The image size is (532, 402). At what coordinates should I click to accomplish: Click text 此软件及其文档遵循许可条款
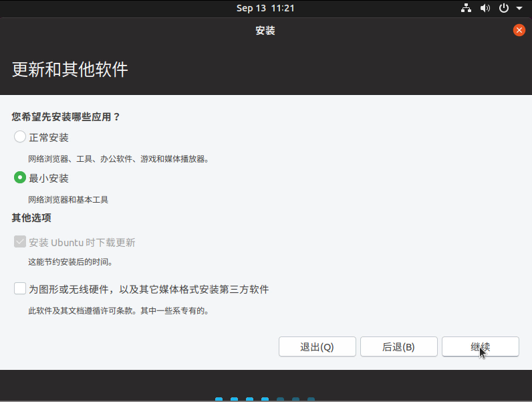80,310
